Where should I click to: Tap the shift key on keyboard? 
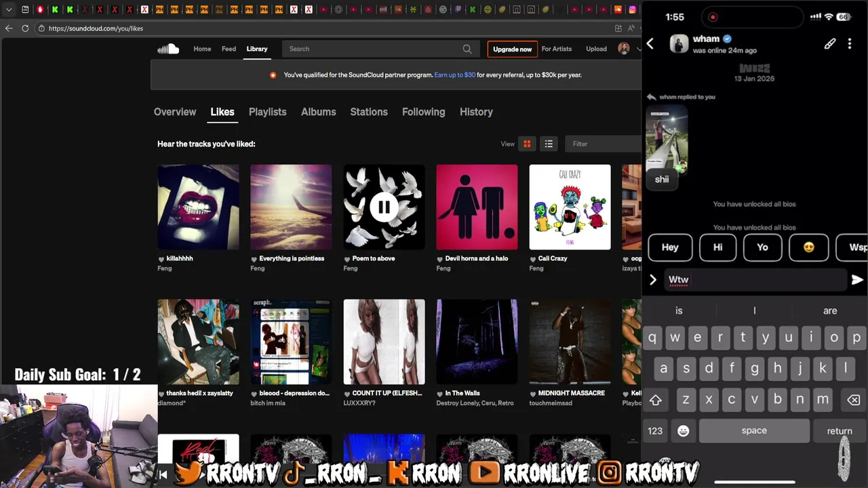tap(656, 400)
